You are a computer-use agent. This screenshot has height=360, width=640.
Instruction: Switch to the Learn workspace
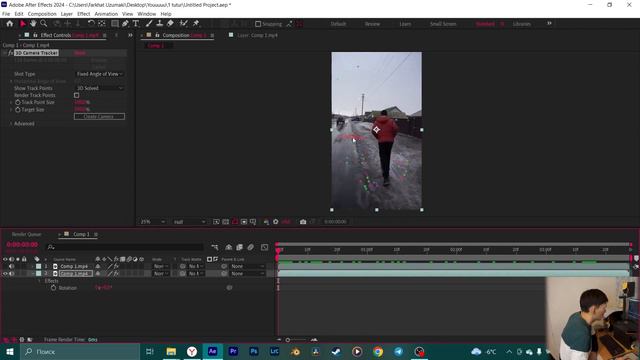pos(405,24)
